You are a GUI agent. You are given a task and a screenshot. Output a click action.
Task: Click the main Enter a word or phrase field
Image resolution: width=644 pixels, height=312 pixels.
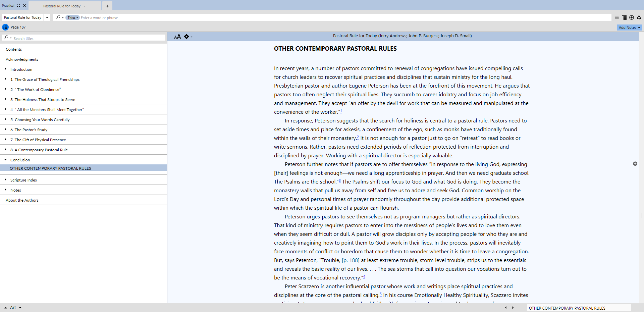coord(345,17)
